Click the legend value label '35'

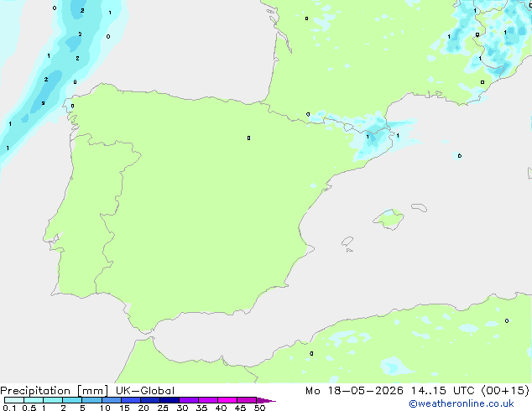201,408
